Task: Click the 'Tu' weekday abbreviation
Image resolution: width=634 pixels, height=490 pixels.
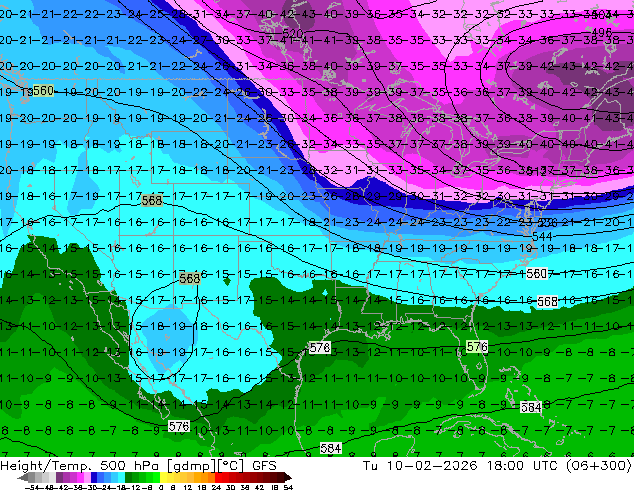Action: (x=370, y=466)
